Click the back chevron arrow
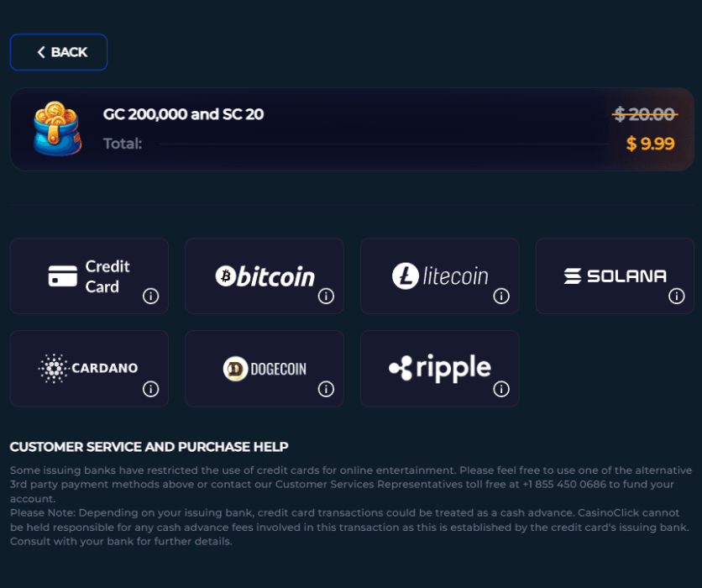The height and width of the screenshot is (588, 702). (41, 52)
